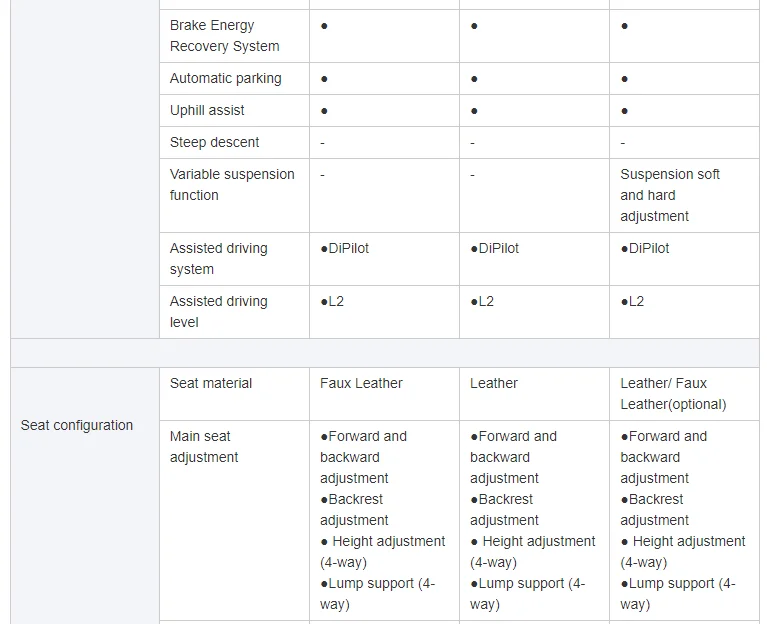Select the 'Automatic parking' row label
This screenshot has height=624, width=767.
(226, 78)
